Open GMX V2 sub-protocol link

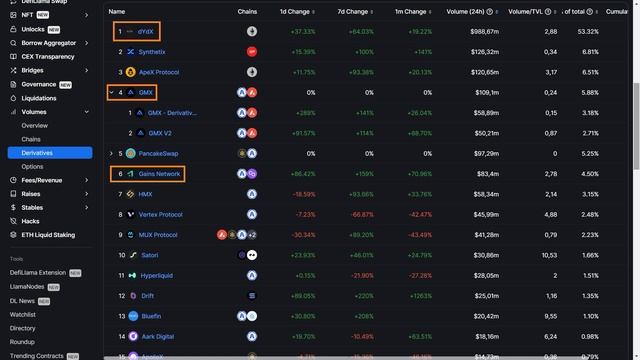160,133
